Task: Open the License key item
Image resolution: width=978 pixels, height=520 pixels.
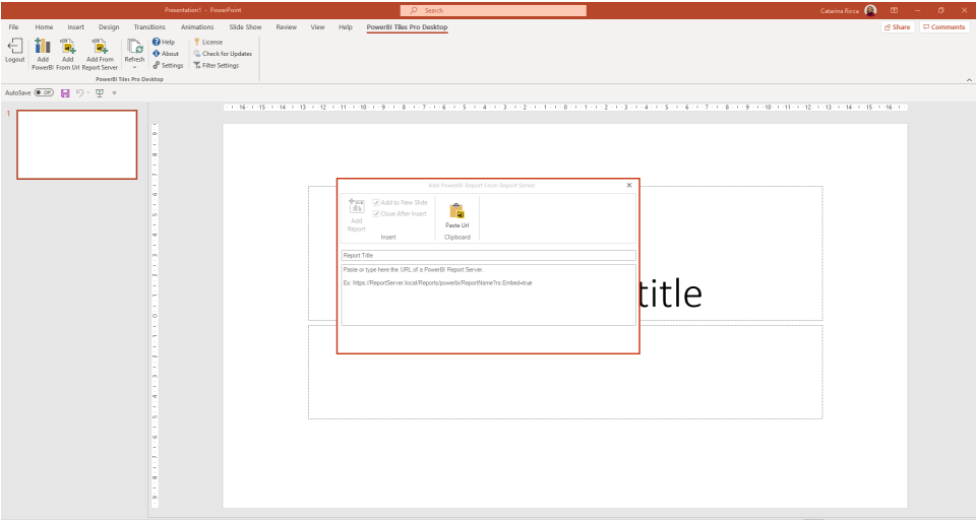Action: pyautogui.click(x=208, y=42)
